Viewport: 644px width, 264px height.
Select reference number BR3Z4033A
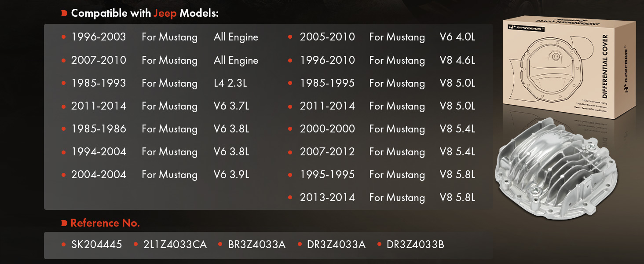[257, 245]
